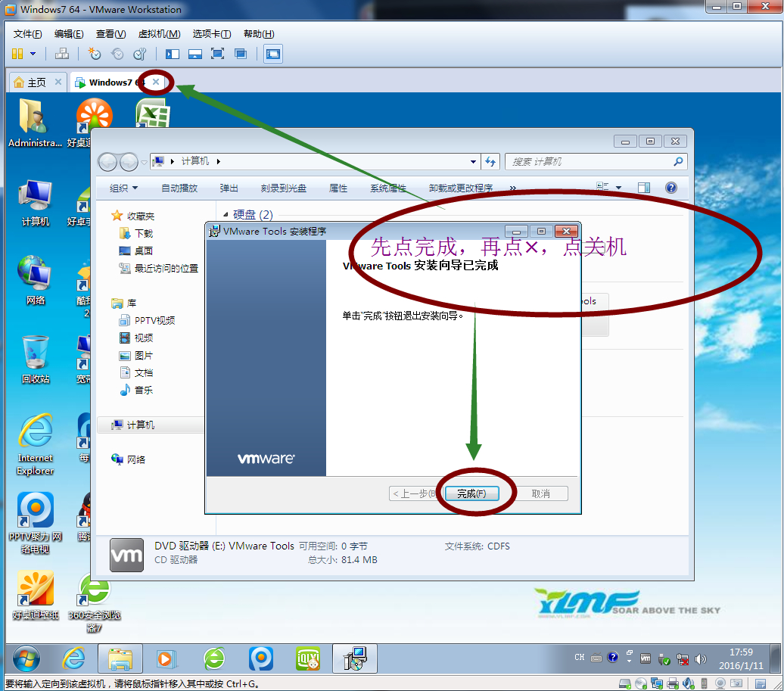Click the iQIYI taskbar icon

(x=308, y=658)
